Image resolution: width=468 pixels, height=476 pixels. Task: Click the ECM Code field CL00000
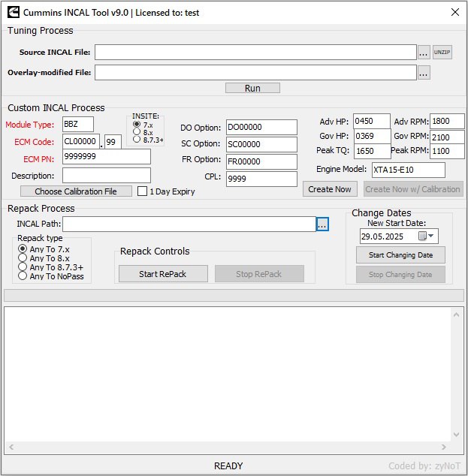(x=81, y=141)
